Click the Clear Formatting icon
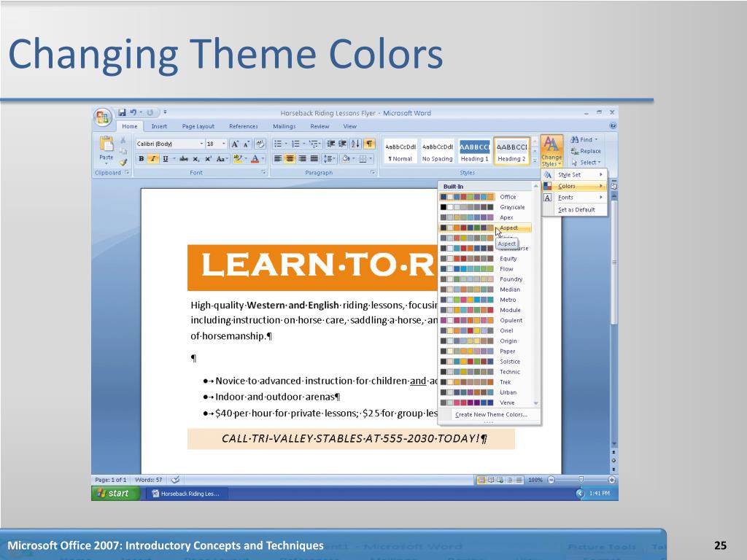Image resolution: width=747 pixels, height=560 pixels. [260, 144]
